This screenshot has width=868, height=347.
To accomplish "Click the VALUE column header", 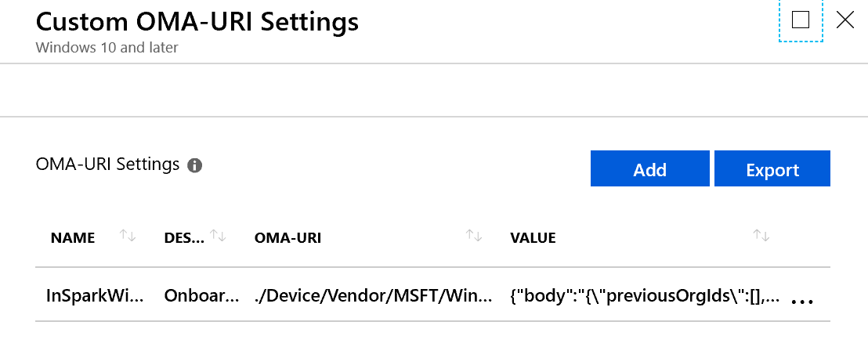I will 533,238.
